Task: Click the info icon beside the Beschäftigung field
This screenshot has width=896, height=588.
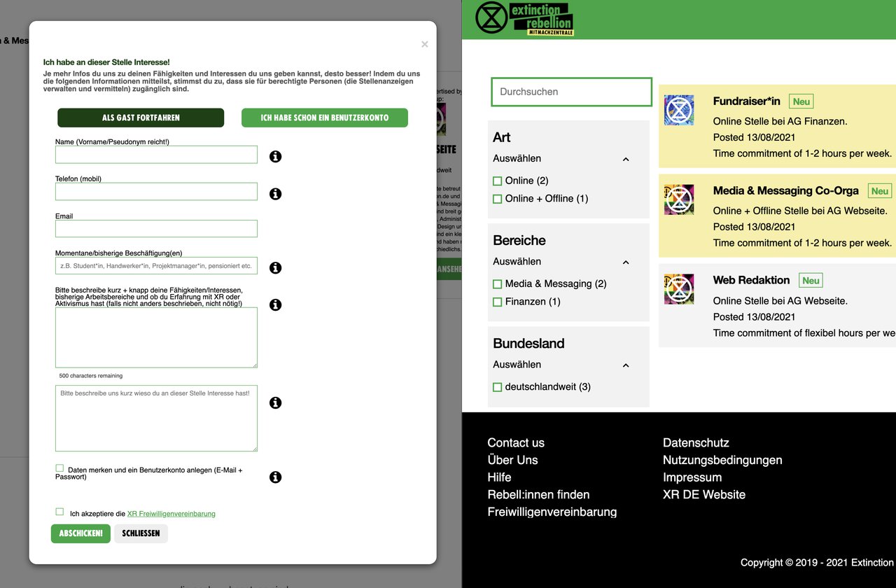Action: [x=275, y=267]
